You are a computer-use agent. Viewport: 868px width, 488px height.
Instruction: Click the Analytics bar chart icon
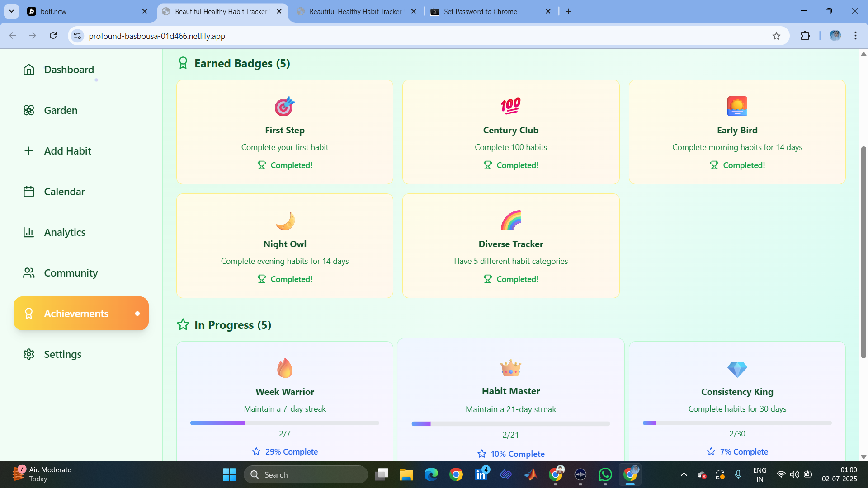tap(28, 232)
